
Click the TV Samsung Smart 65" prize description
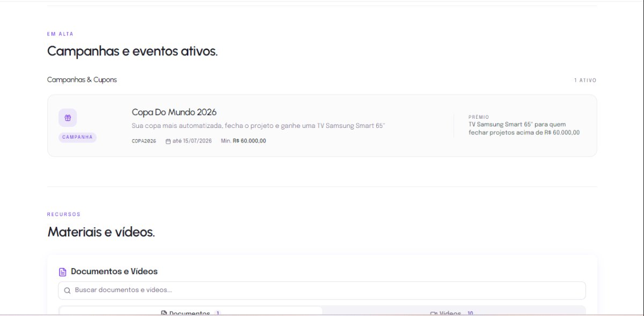524,128
